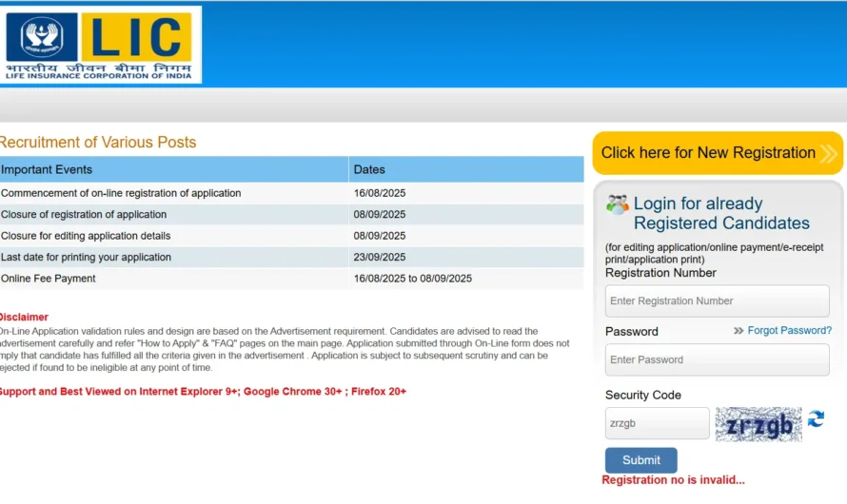Click the 08/09/2025 date beside Closure for editing
Screen dimensions: 847x504
(379, 236)
